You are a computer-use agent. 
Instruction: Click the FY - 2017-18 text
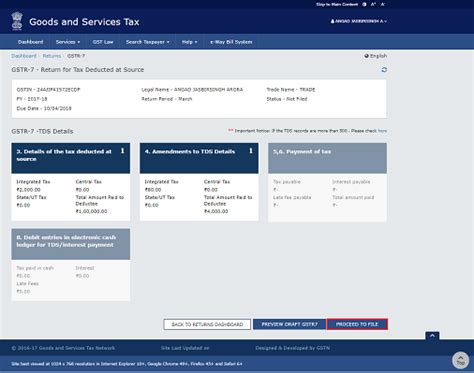coord(32,99)
